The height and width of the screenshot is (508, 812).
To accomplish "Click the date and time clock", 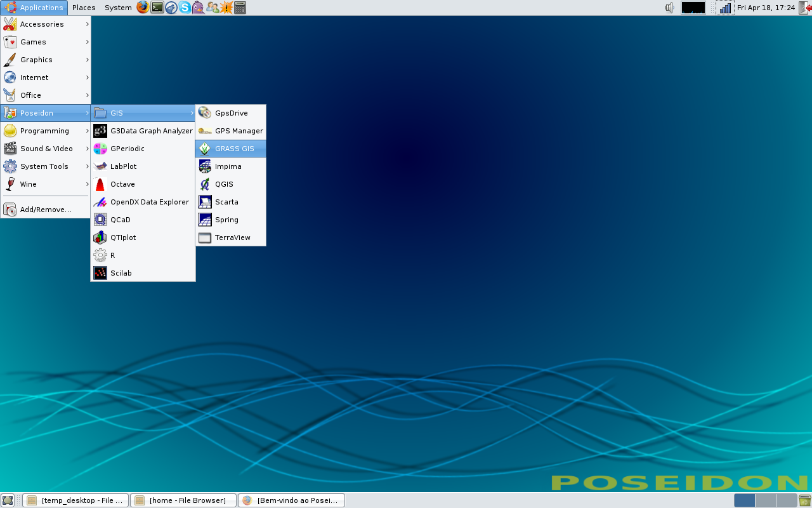I will (766, 8).
